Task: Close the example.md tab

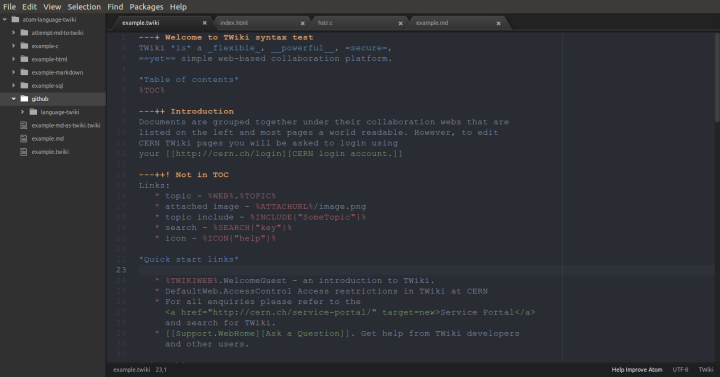Action: (498, 23)
